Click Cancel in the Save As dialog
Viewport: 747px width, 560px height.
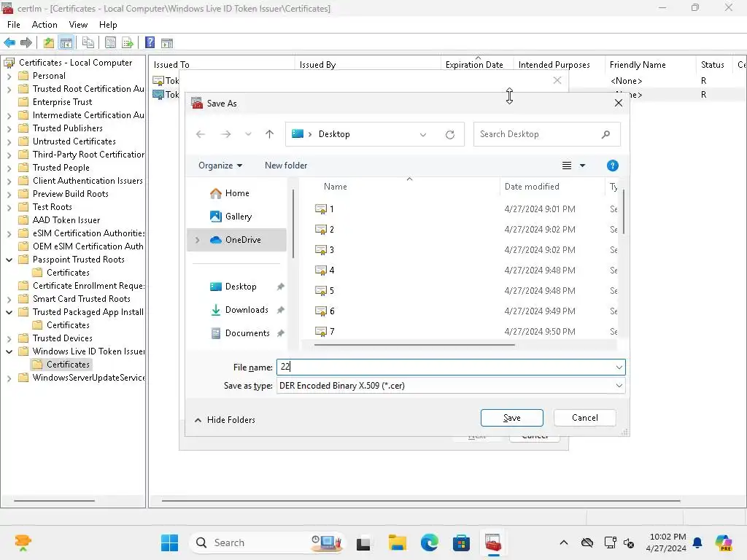584,418
